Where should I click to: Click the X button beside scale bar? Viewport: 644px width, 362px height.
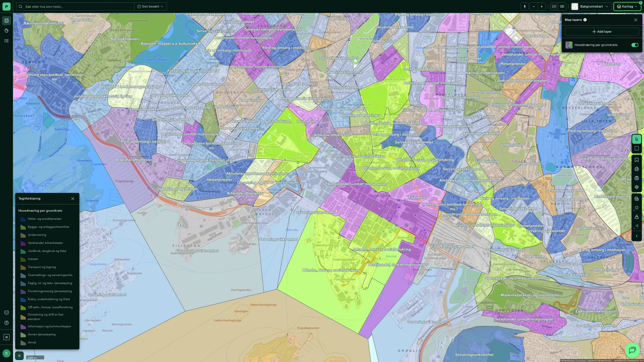pyautogui.click(x=19, y=356)
